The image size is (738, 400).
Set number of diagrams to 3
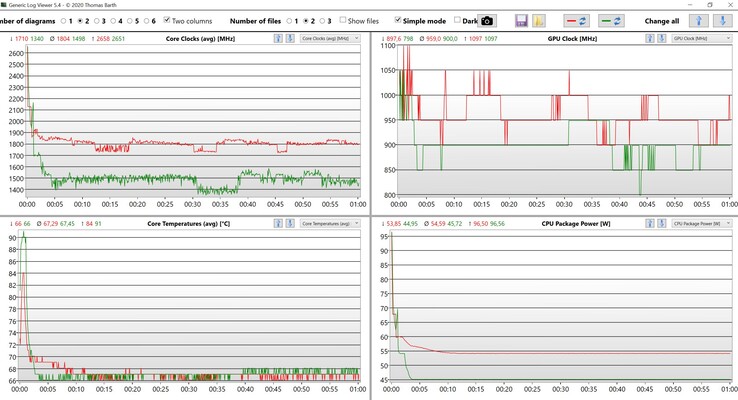pyautogui.click(x=96, y=21)
